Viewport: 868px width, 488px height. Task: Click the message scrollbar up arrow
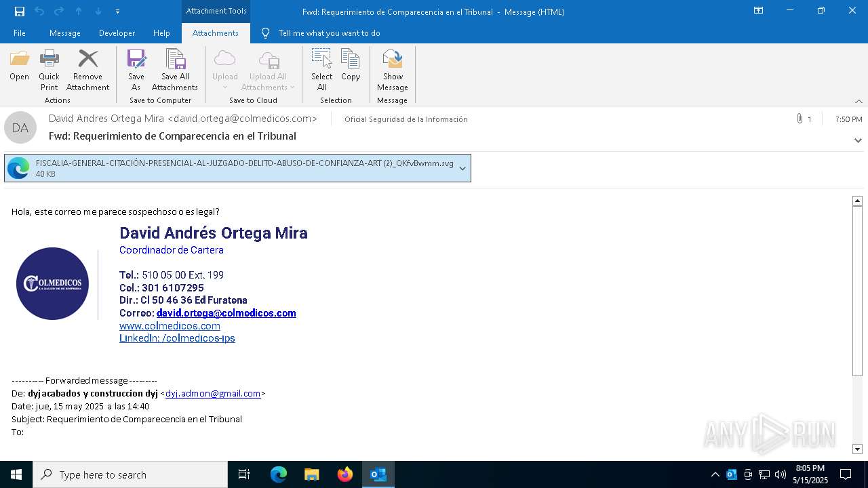[857, 201]
